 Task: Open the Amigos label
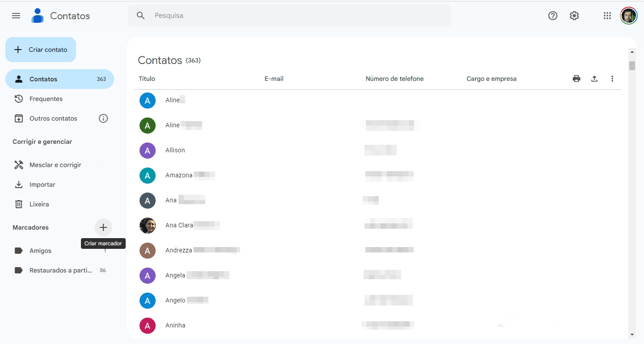coord(59,251)
